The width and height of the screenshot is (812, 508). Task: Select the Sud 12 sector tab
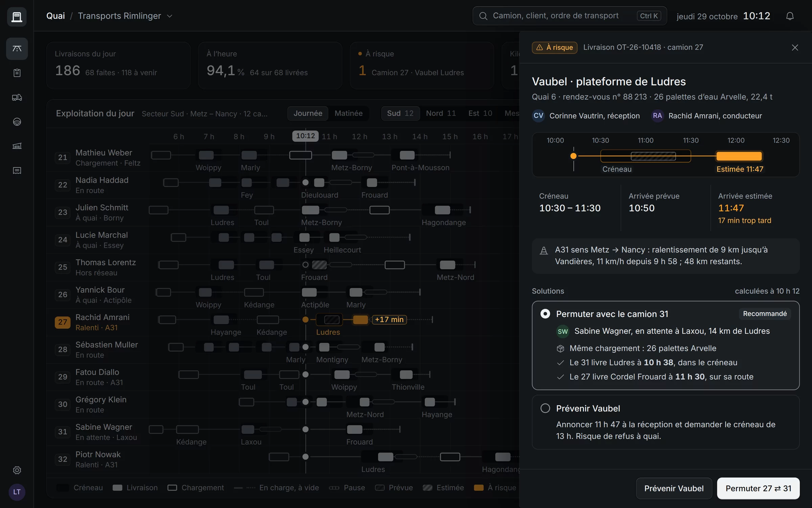[x=400, y=113]
